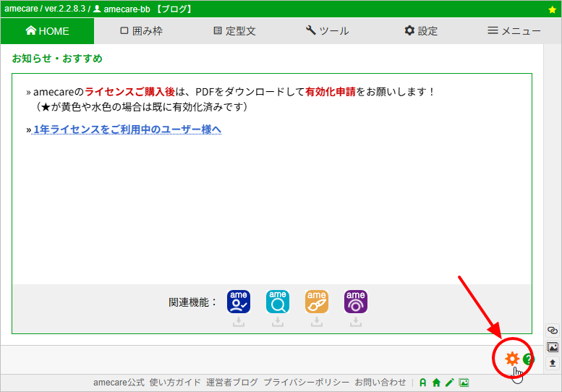Open the cyan ame magnifier search icon
Screen dimensions: 562x392
click(x=278, y=301)
